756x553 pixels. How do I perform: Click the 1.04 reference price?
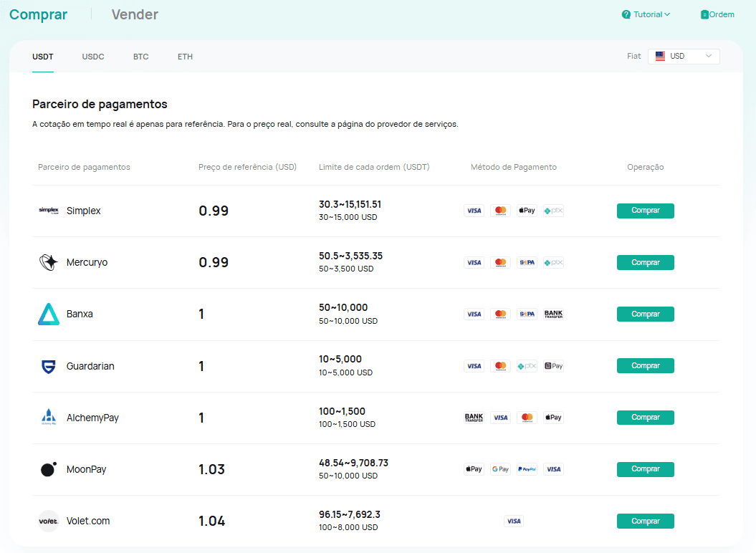(211, 521)
